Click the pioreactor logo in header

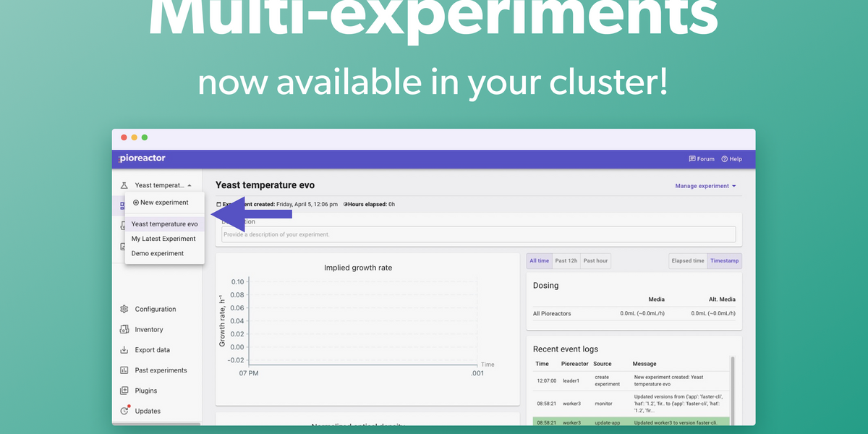coord(141,158)
